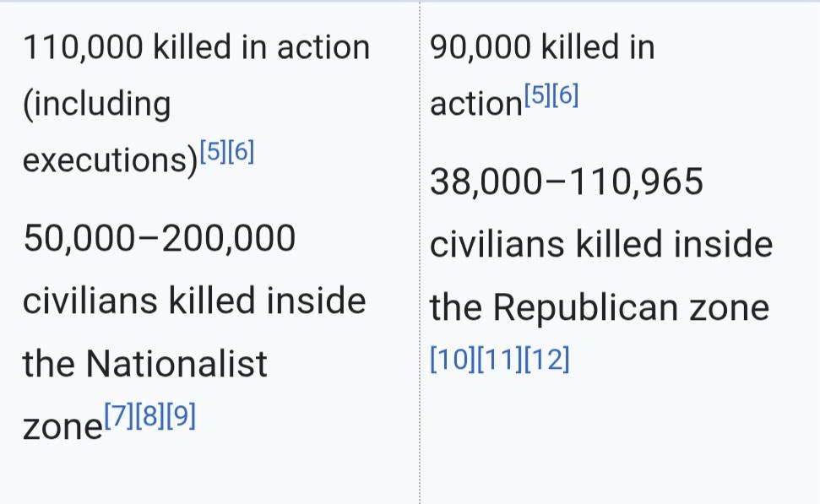This screenshot has height=504, width=820.
Task: Click "civilians killed inside" in the Nationalist column
Action: [x=194, y=301]
